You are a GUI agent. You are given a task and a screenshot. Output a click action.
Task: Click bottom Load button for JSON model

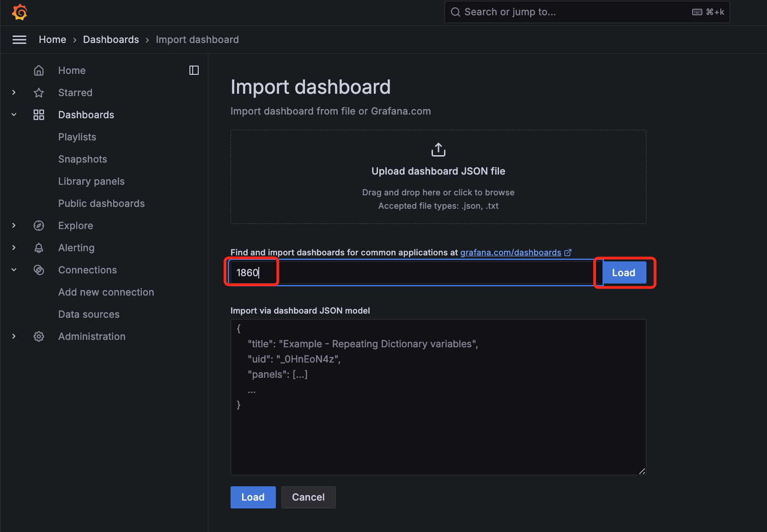[x=253, y=497]
